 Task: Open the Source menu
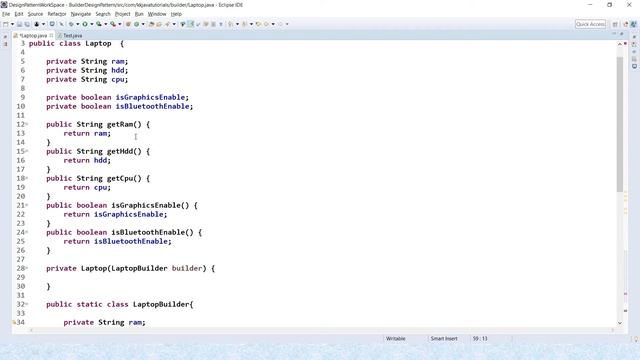(x=35, y=14)
